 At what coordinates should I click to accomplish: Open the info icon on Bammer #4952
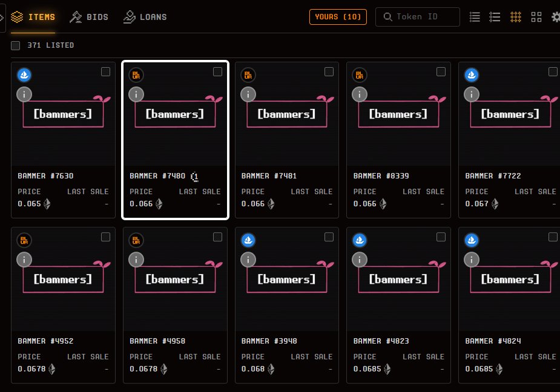pos(24,260)
